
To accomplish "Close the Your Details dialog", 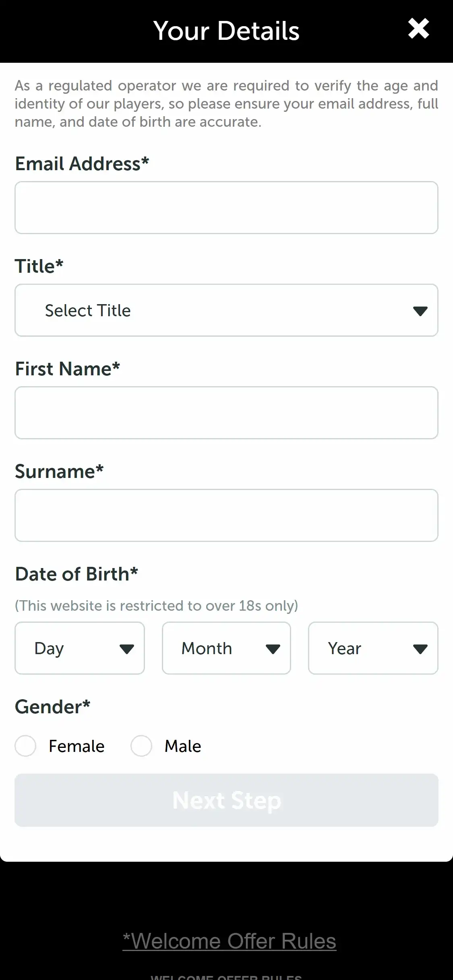I will pyautogui.click(x=418, y=29).
